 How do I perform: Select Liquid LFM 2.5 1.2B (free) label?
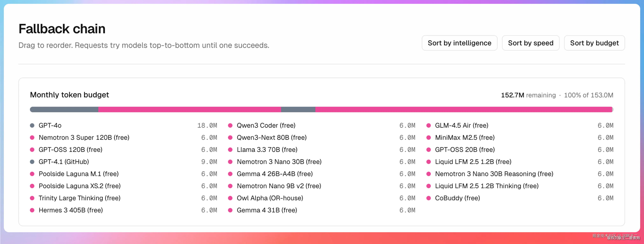pos(473,162)
